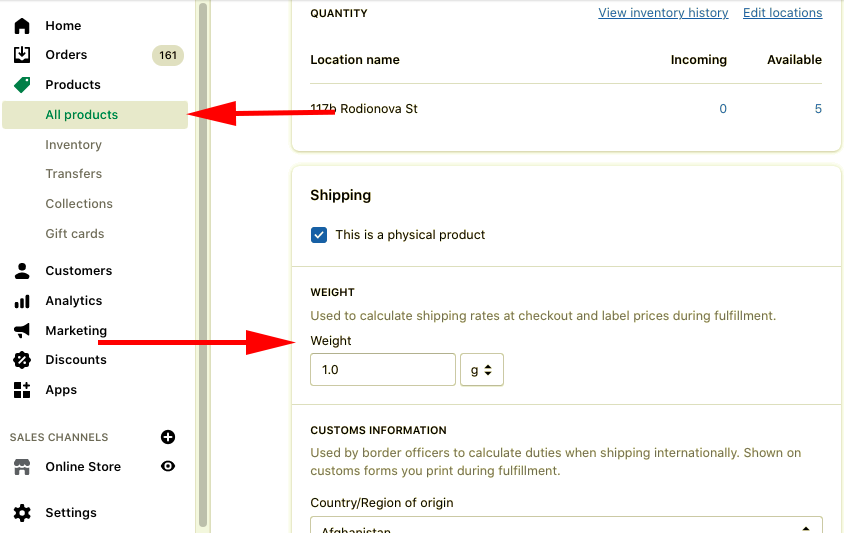Open Gift cards submenu item

click(x=75, y=234)
